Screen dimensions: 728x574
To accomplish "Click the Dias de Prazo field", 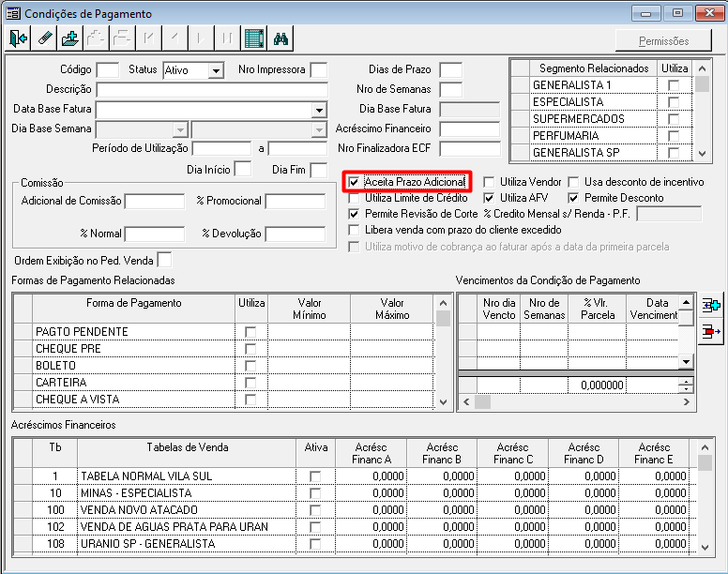I will point(451,70).
